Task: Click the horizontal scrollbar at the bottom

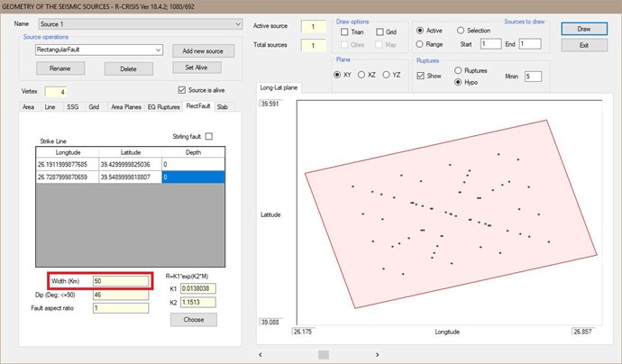Action: (325, 355)
